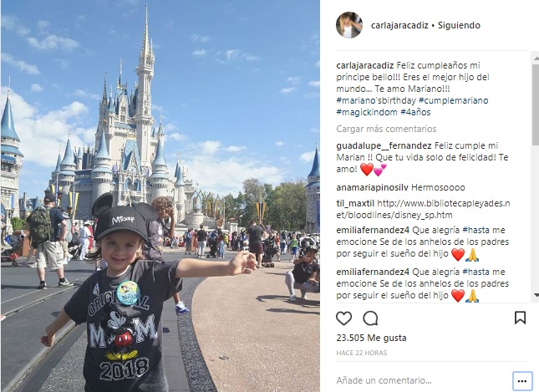
Task: Click the comments scrollbar thumb
Action: [536, 104]
